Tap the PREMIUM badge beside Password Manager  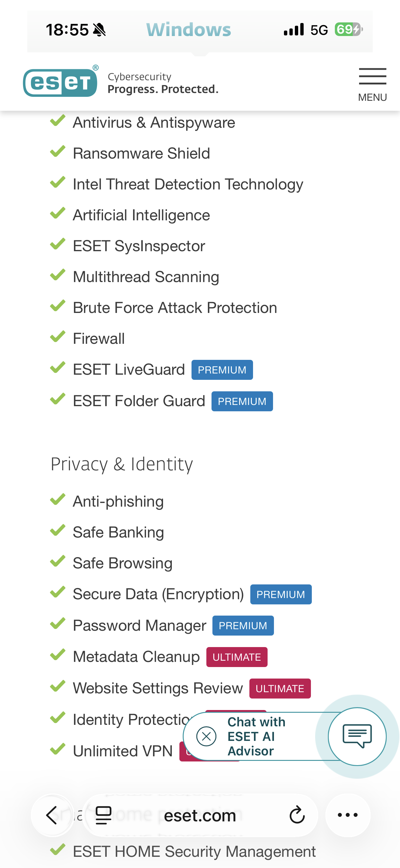243,626
